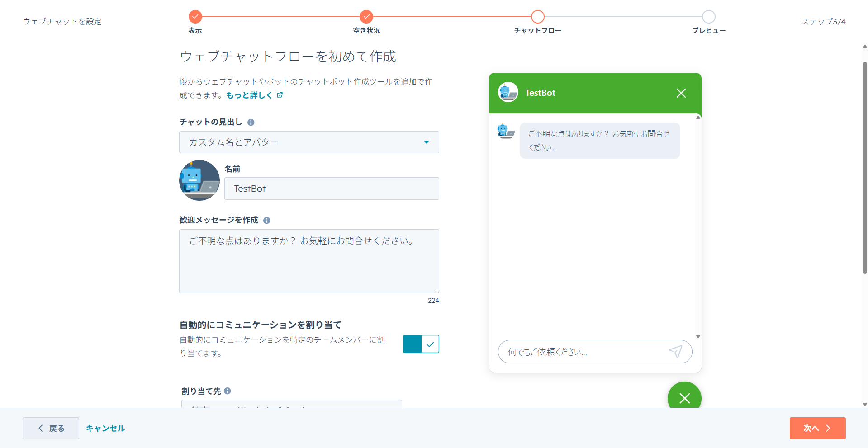
Task: Click the キャンセル link
Action: [105, 428]
